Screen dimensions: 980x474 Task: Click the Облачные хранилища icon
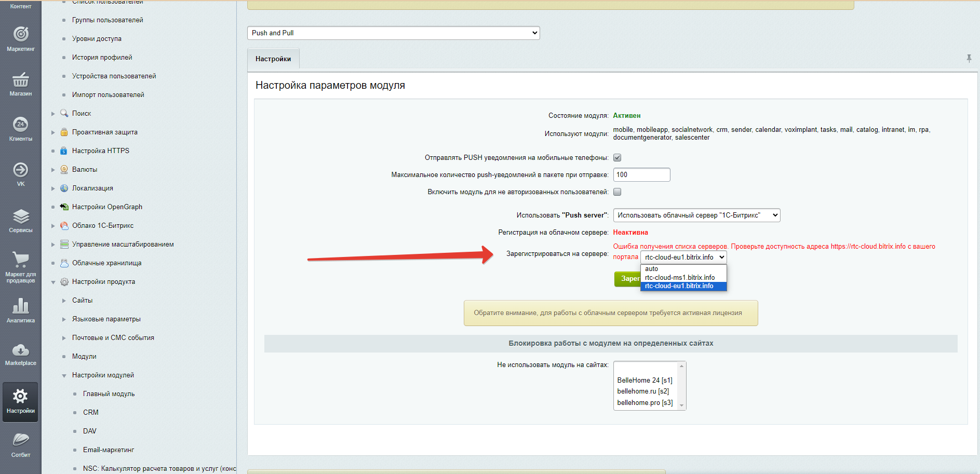[64, 263]
